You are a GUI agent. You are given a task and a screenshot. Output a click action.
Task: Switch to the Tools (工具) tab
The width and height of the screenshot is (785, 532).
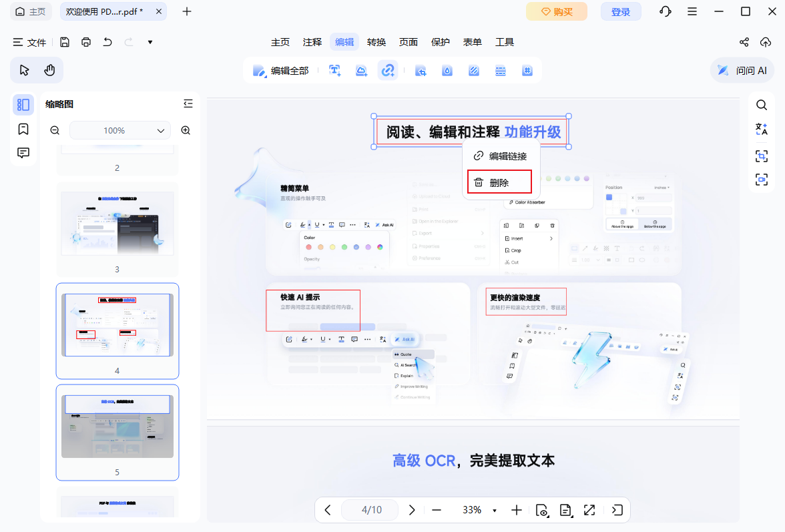(505, 42)
